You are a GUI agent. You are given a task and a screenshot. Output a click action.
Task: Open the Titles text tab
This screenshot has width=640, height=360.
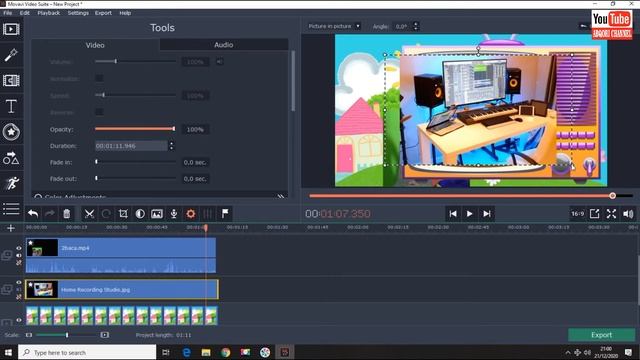click(x=11, y=106)
